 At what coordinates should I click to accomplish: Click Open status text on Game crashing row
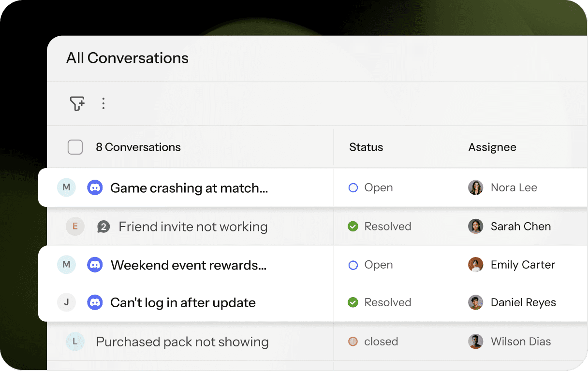[379, 187]
